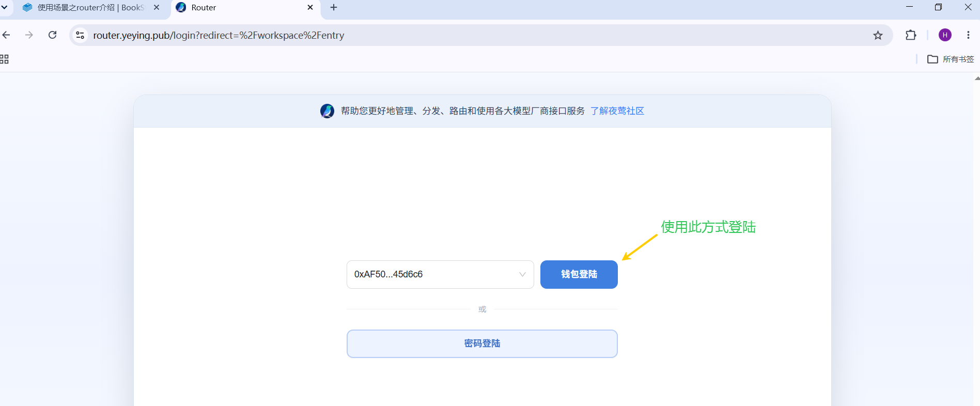
Task: Open the 了解夜莺社区 link
Action: point(617,111)
